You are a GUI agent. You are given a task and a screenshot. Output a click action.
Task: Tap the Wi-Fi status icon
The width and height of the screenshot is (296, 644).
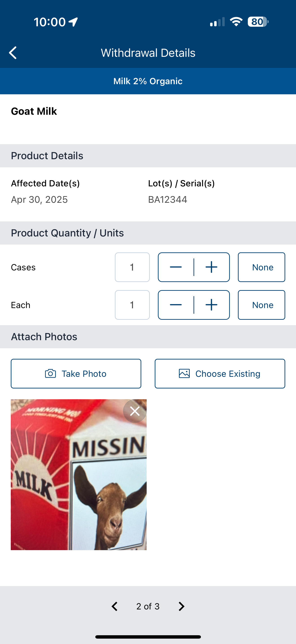coord(236,22)
